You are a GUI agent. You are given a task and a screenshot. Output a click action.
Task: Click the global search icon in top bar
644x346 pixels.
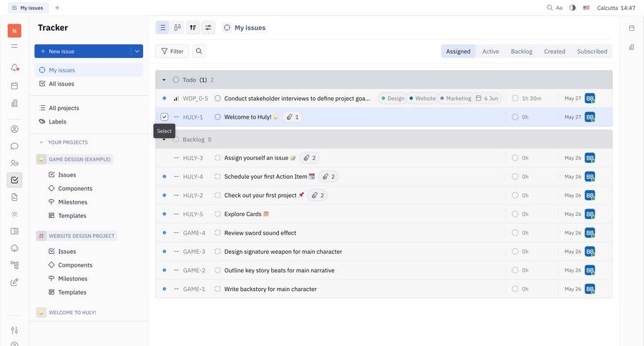pyautogui.click(x=550, y=8)
